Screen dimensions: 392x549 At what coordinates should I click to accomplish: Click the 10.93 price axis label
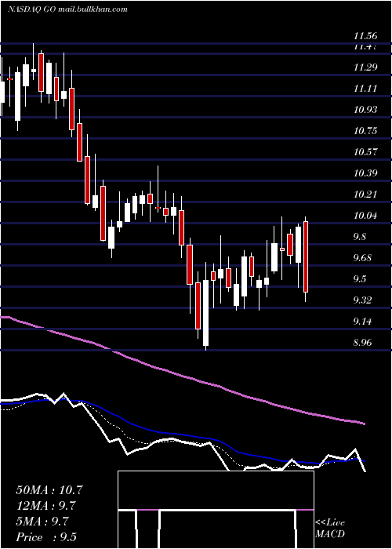(x=365, y=110)
